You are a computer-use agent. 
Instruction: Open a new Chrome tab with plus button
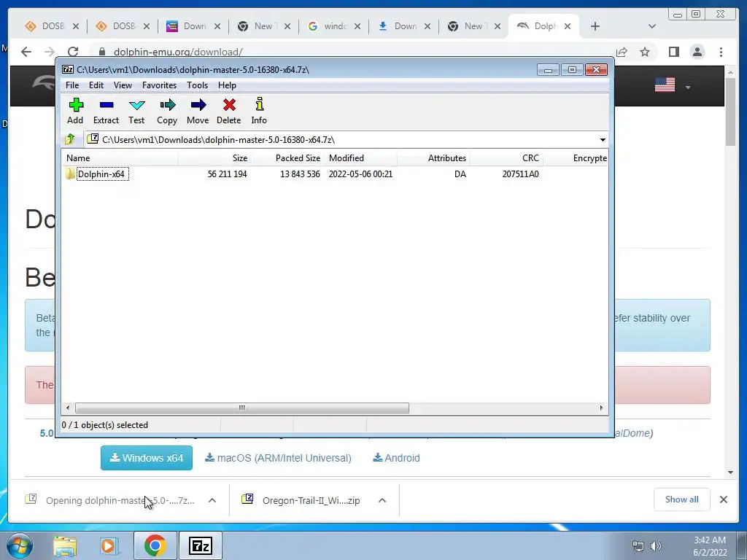(595, 26)
